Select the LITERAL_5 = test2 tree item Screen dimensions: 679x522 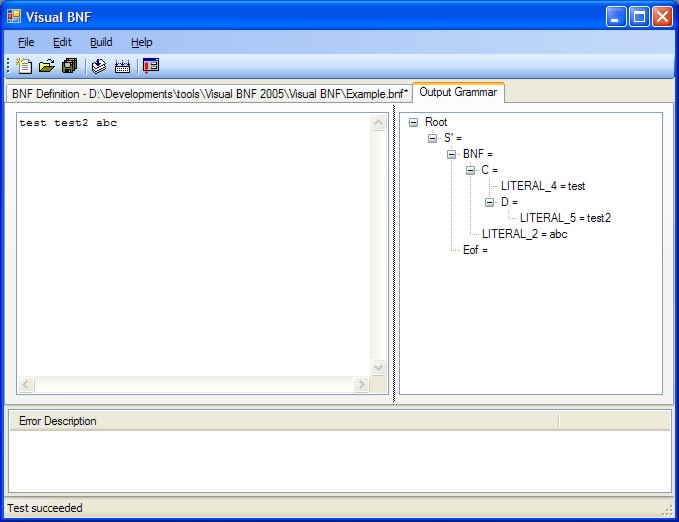pyautogui.click(x=565, y=218)
